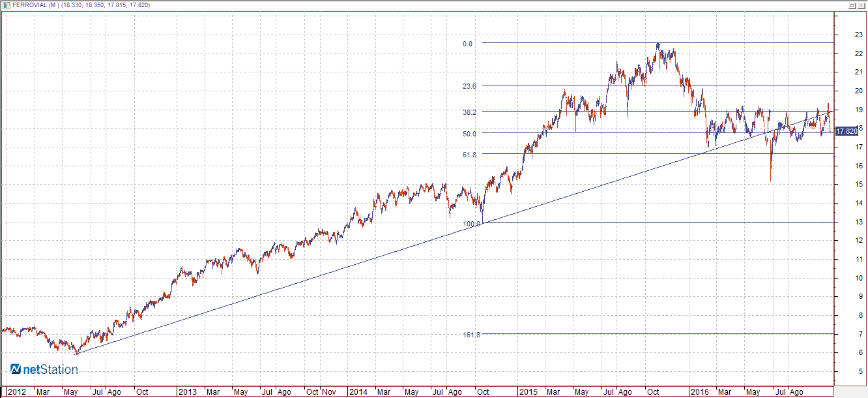Maximize the FERROVIAL chart window
Viewport: 868px width, 398px height.
click(852, 5)
